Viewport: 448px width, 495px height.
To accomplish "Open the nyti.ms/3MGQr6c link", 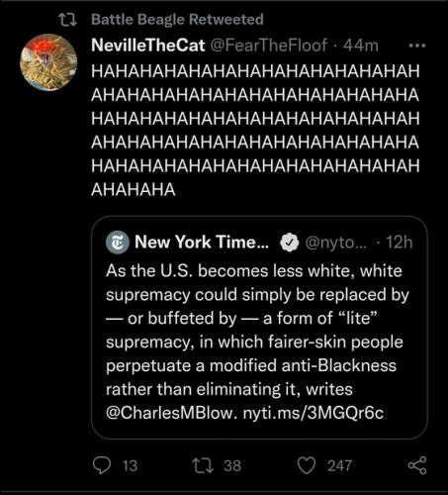I will click(x=314, y=413).
